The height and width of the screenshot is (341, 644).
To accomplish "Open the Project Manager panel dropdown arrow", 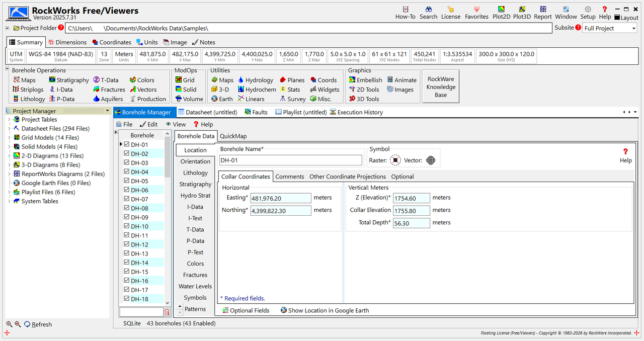I will (x=107, y=111).
